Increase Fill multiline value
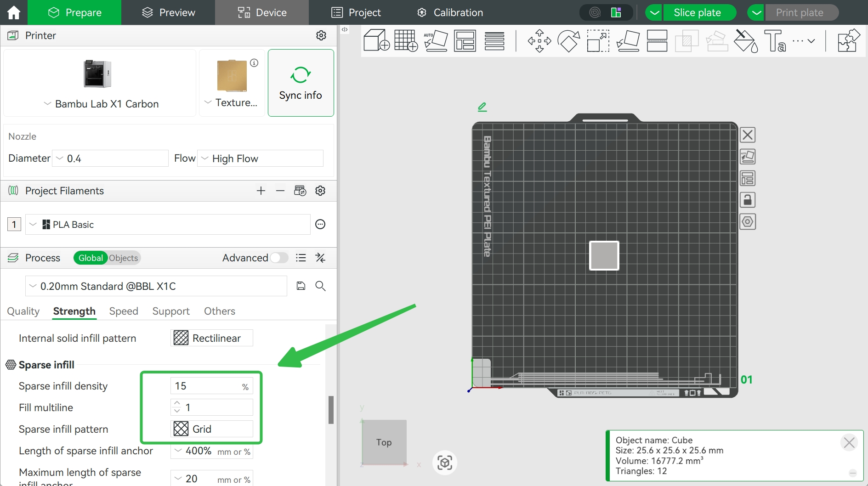The height and width of the screenshot is (486, 868). point(177,403)
